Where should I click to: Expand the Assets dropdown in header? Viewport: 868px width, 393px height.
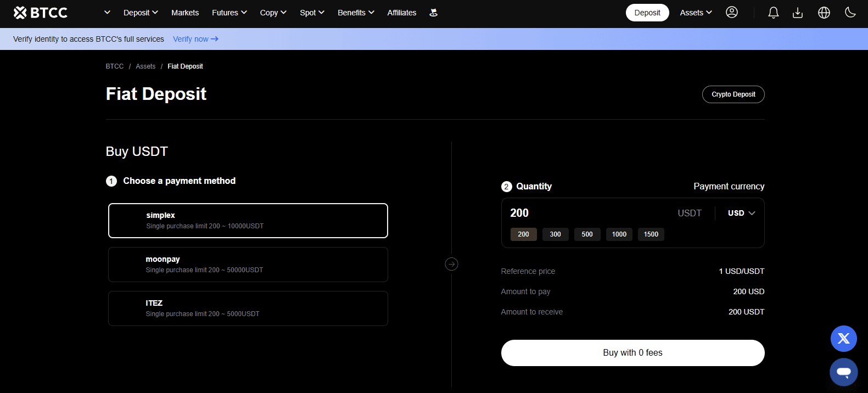[696, 13]
